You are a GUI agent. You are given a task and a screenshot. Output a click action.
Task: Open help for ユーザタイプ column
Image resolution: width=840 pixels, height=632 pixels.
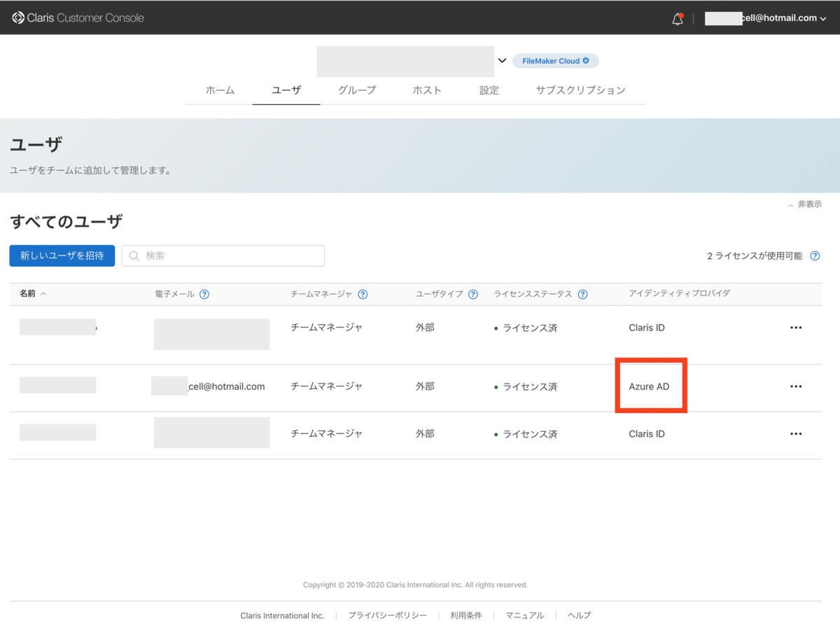click(x=473, y=294)
